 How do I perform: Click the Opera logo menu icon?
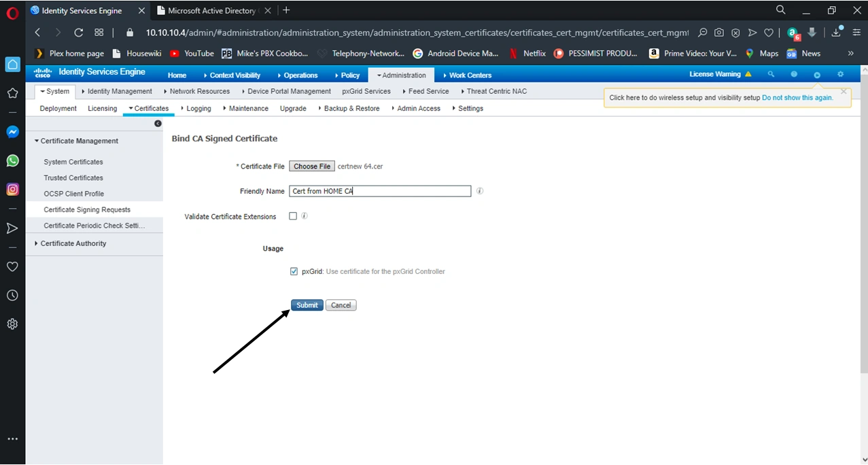click(x=12, y=12)
